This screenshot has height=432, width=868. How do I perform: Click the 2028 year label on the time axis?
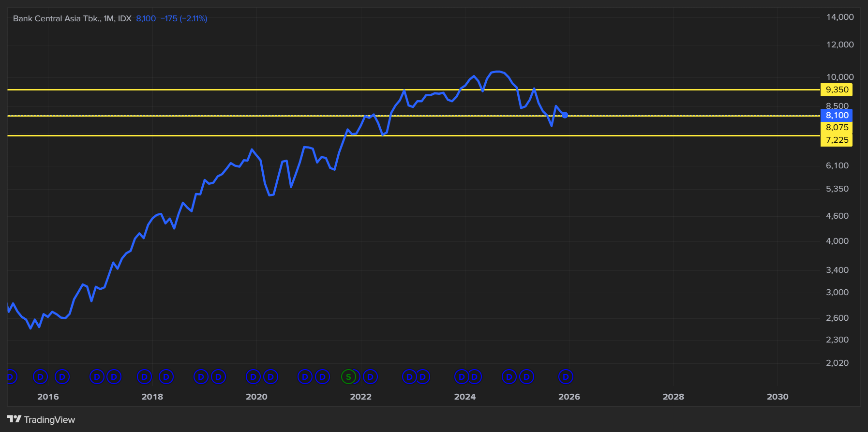(x=673, y=397)
